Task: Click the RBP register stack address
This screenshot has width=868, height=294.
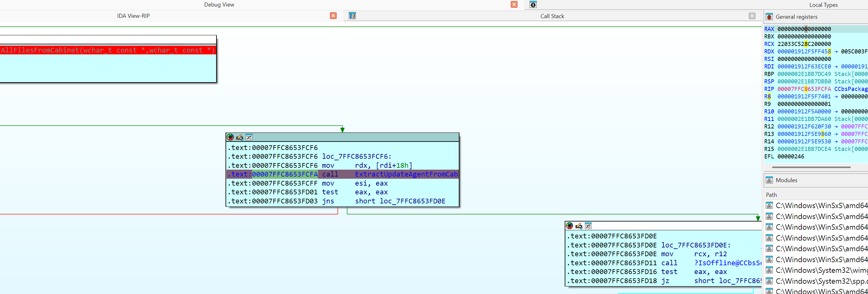Action: tap(804, 74)
